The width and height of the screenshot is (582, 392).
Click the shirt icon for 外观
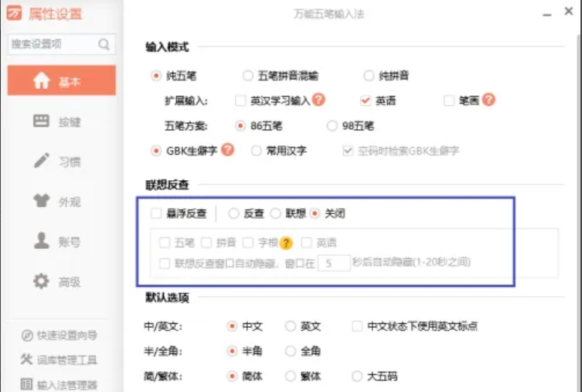(x=41, y=200)
